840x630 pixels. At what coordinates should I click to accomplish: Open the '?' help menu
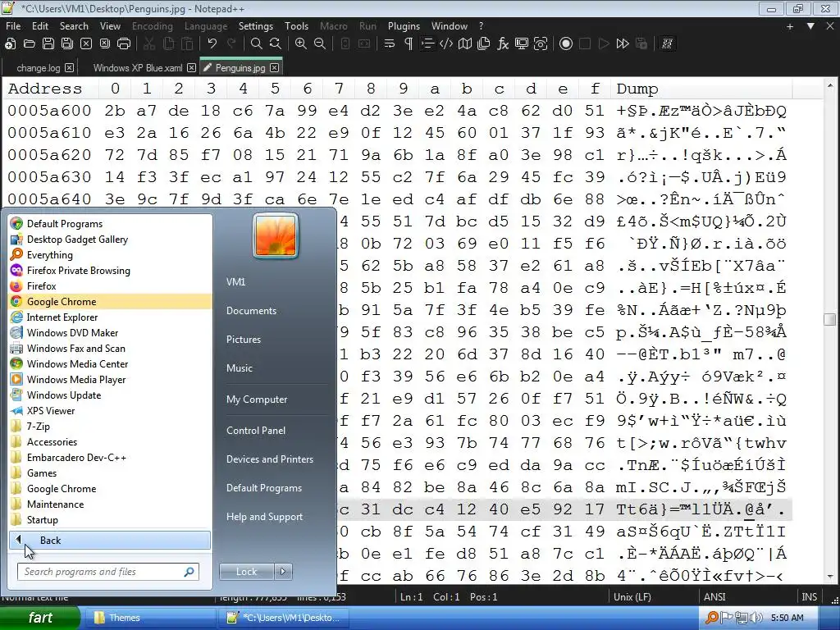tap(481, 25)
